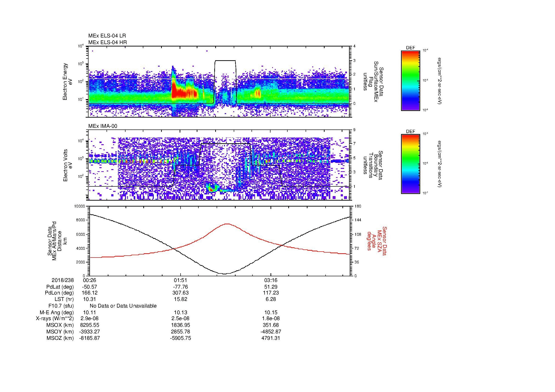Image resolution: width=555 pixels, height=392 pixels.
Task: Click the peak of the red SZA curve
Action: (227, 224)
